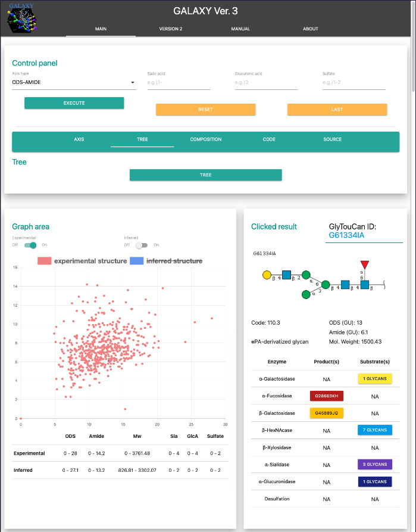Click the Sialic acid input field
The height and width of the screenshot is (532, 416).
[179, 82]
